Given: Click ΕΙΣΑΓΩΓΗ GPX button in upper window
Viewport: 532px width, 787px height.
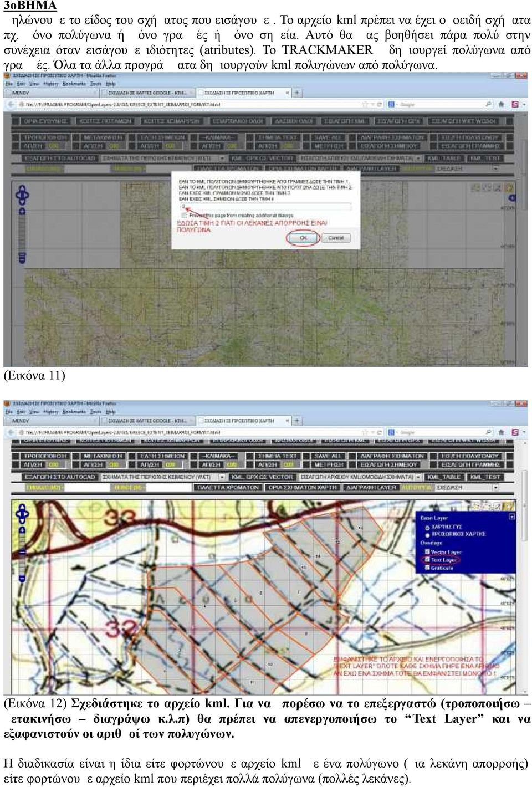Looking at the screenshot, I should click(399, 121).
